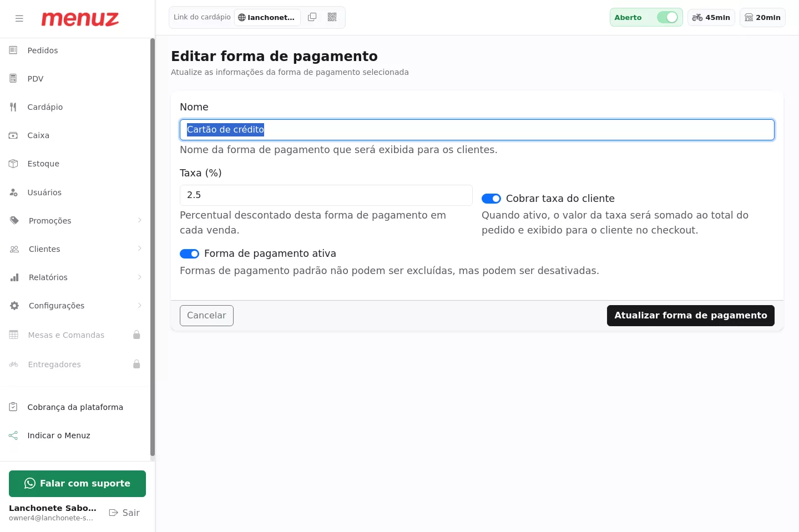This screenshot has width=799, height=532.
Task: Click the Nome input field
Action: (477, 130)
